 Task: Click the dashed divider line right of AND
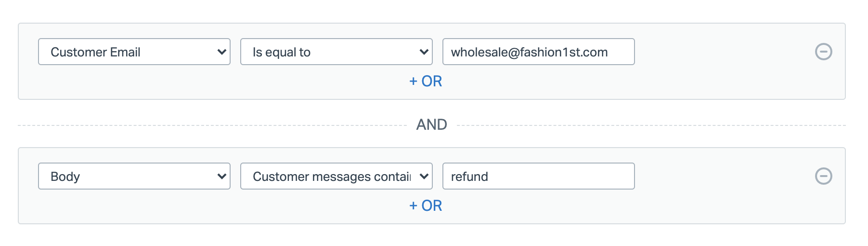point(650,125)
